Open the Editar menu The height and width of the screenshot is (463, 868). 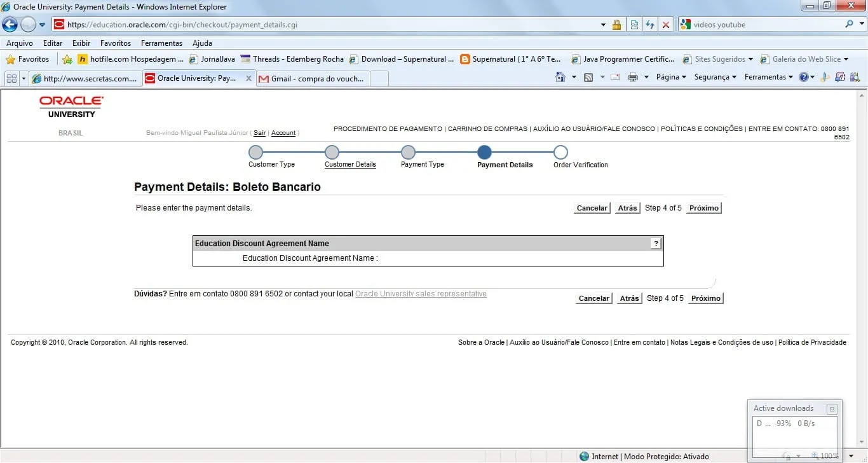click(x=53, y=43)
